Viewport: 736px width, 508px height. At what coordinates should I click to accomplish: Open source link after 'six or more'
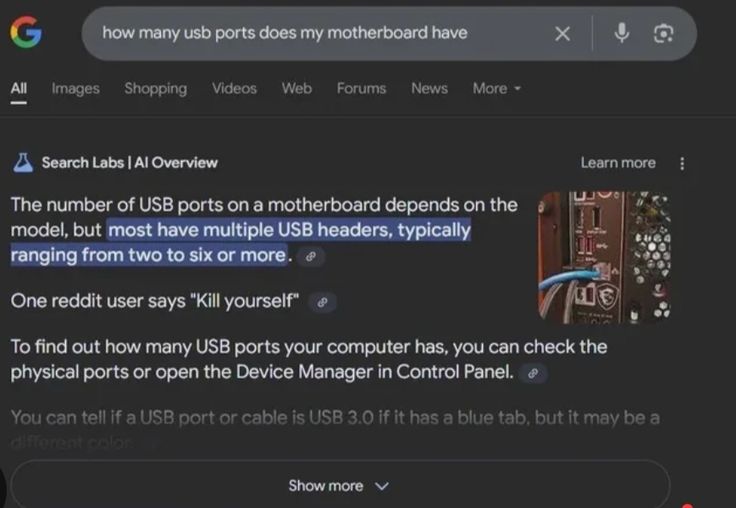310,256
